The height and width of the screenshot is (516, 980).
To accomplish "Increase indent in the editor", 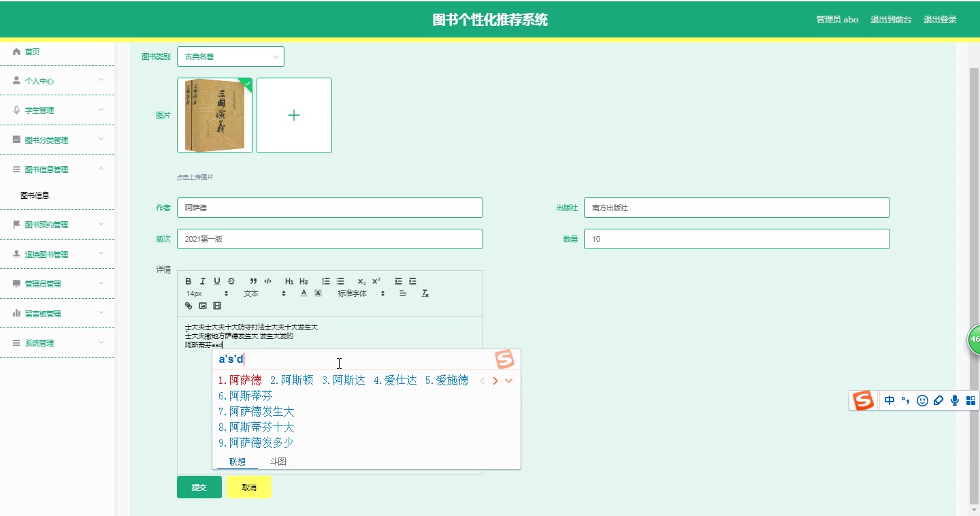I will click(x=412, y=281).
